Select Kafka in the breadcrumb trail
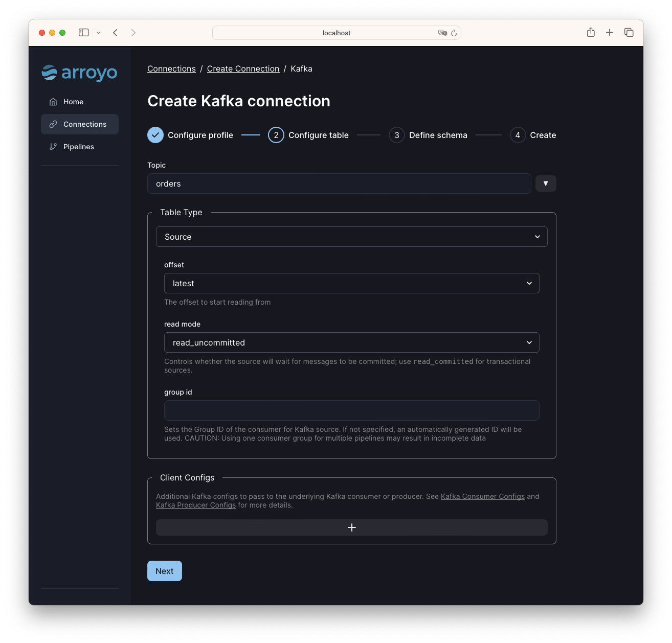Image resolution: width=672 pixels, height=643 pixels. tap(301, 68)
